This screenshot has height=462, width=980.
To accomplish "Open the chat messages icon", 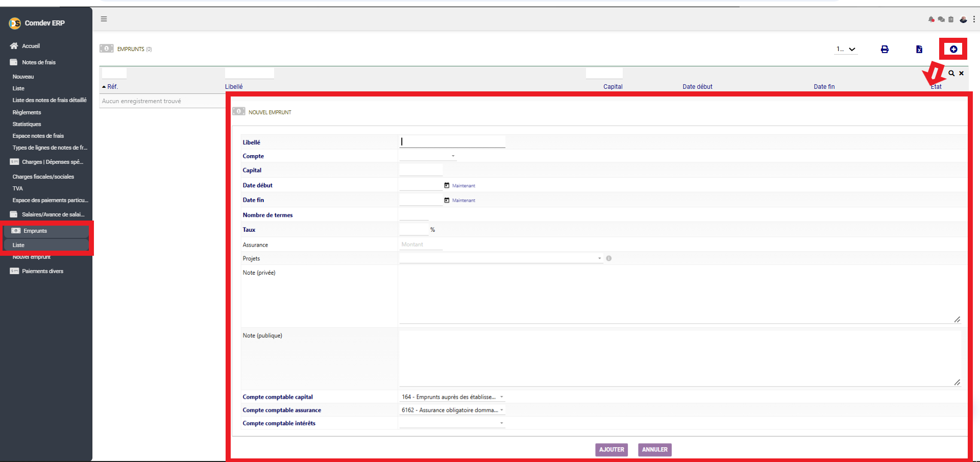I will pos(941,19).
